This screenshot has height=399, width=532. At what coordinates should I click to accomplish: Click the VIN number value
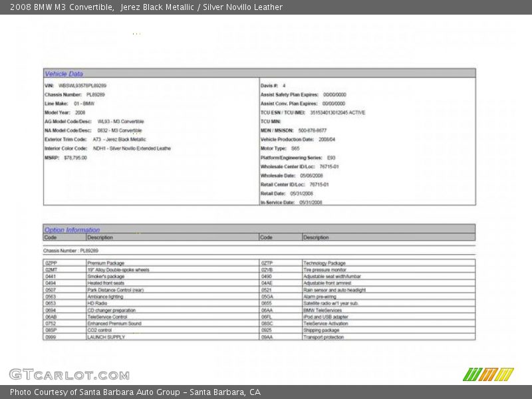[x=82, y=86]
